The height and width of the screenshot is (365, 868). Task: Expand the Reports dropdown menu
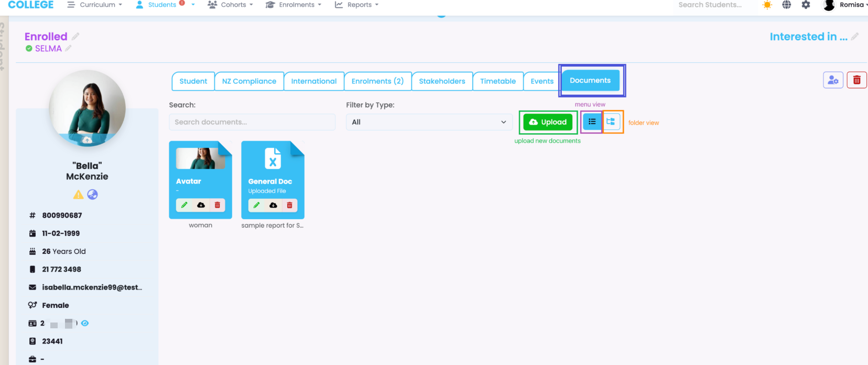[357, 5]
